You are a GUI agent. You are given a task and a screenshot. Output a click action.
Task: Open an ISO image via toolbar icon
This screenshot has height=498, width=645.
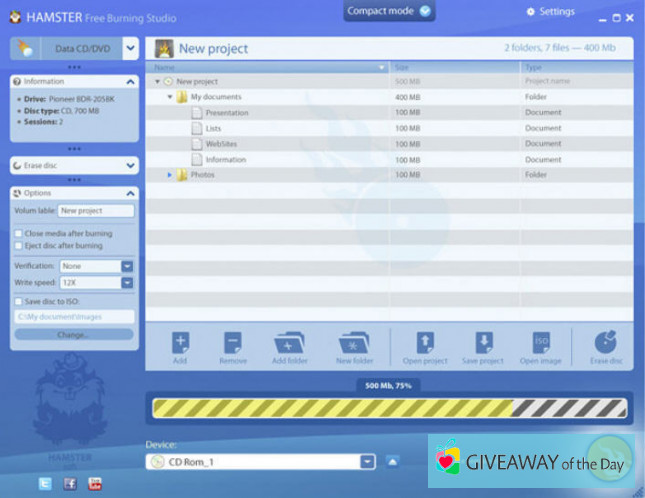click(x=541, y=345)
